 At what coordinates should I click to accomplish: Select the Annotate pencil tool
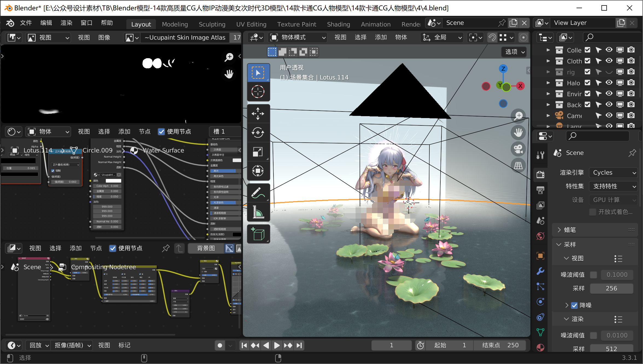[x=258, y=193]
